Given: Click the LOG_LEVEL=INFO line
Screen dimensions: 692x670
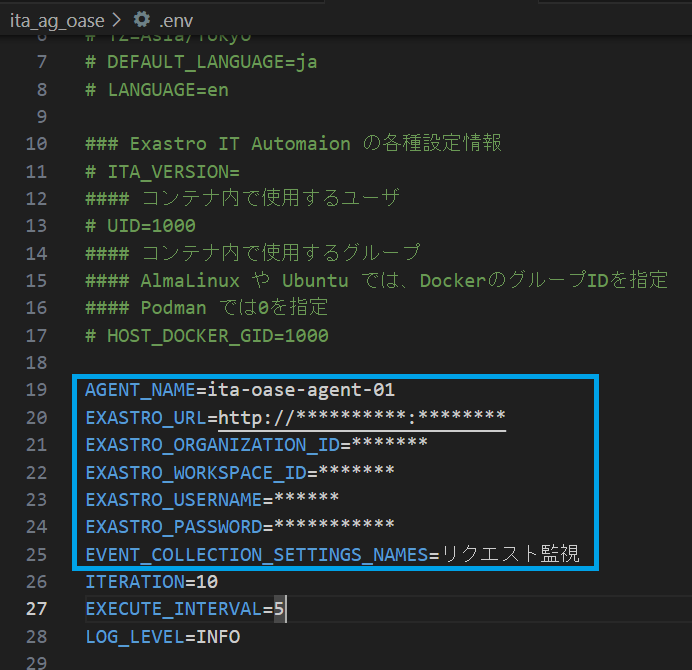Looking at the screenshot, I should [162, 636].
